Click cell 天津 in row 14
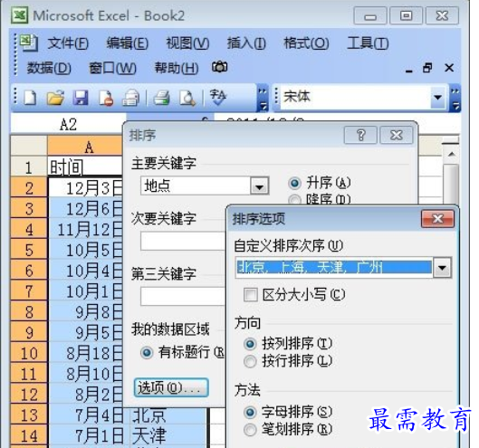The image size is (479, 448). pyautogui.click(x=168, y=435)
